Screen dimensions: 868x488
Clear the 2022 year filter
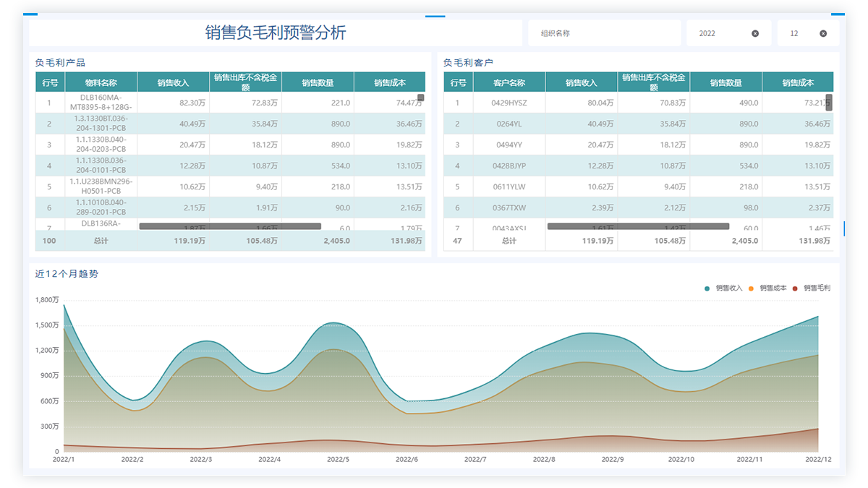[x=755, y=33]
